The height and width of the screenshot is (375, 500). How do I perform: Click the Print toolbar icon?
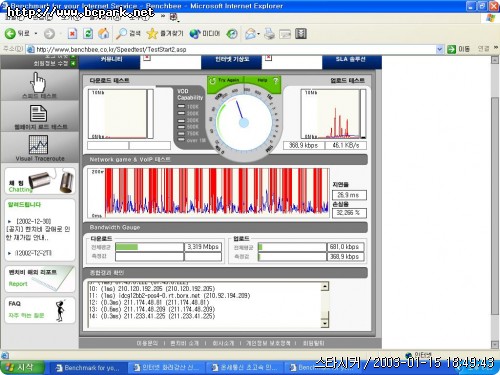pos(269,34)
